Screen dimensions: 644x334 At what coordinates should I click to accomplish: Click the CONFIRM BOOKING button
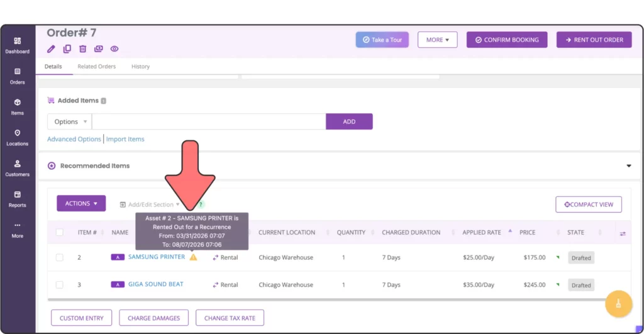tap(507, 40)
